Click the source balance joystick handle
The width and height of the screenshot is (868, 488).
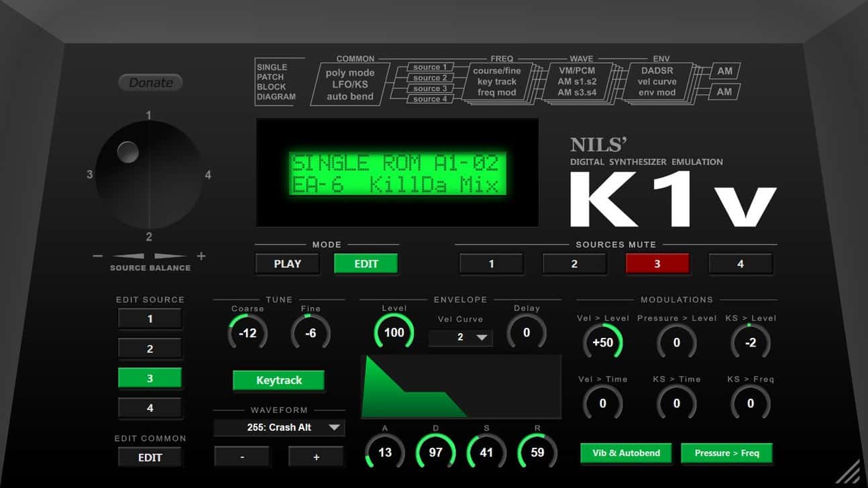tap(128, 152)
